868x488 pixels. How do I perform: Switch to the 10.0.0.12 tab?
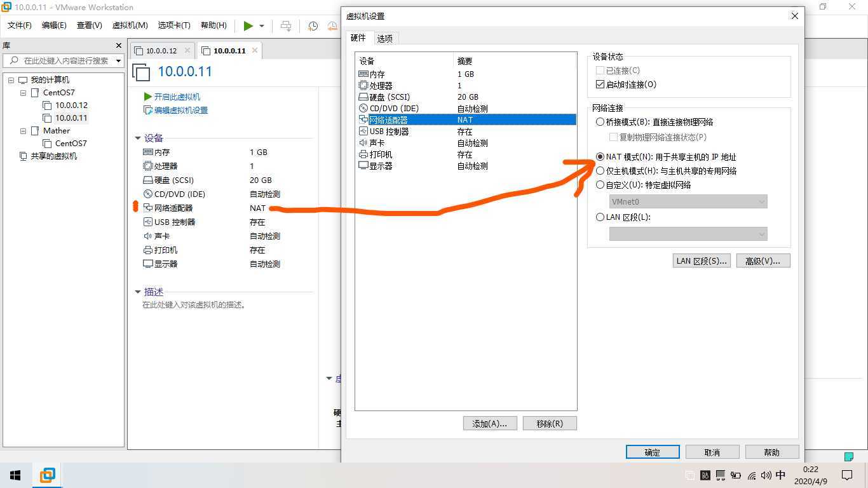pos(161,51)
